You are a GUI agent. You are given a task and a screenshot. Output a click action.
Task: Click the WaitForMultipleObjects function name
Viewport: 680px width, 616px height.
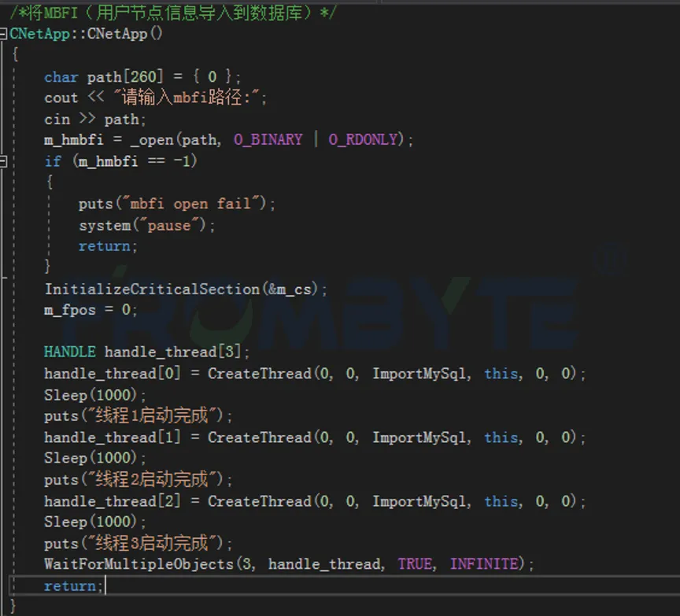coord(139,564)
